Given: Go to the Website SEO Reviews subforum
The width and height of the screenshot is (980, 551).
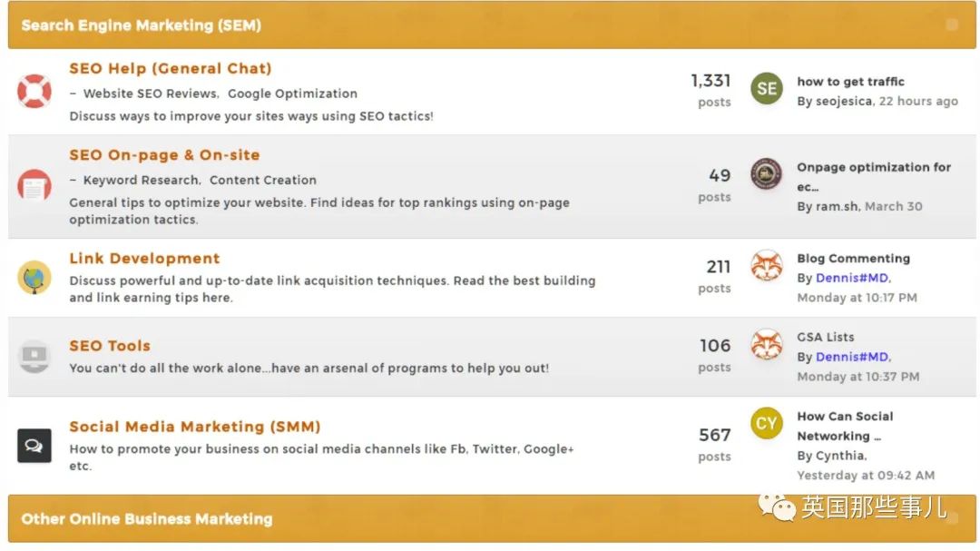Looking at the screenshot, I should (150, 93).
